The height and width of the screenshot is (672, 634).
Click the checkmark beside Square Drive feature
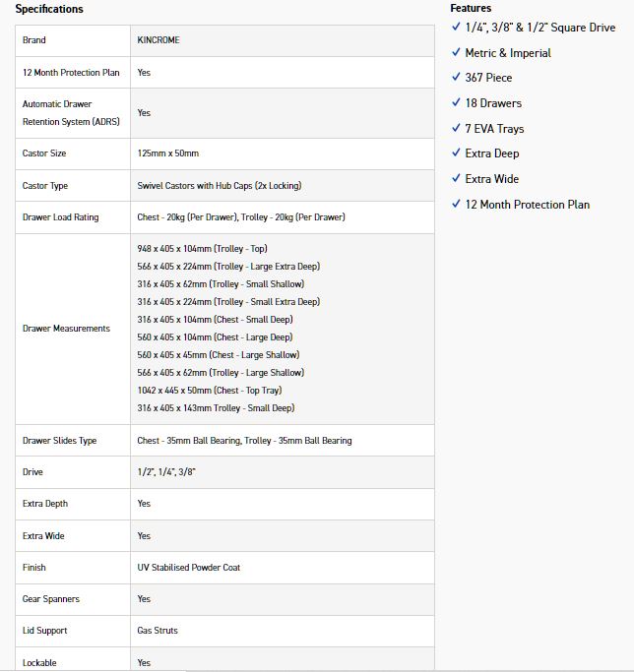(456, 28)
